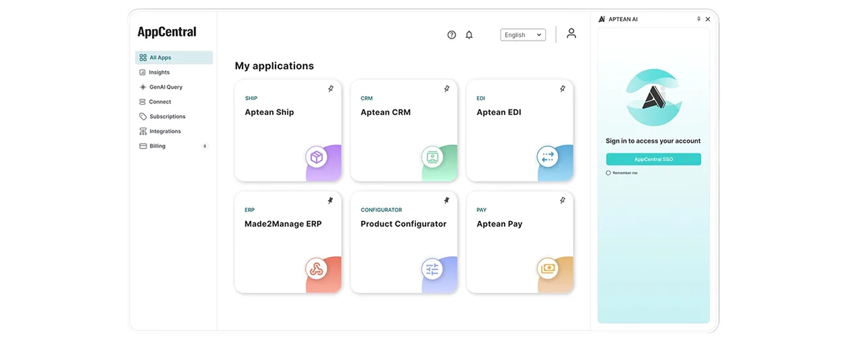Pin the Aptean EDI application card
This screenshot has height=338, width=868.
(563, 89)
